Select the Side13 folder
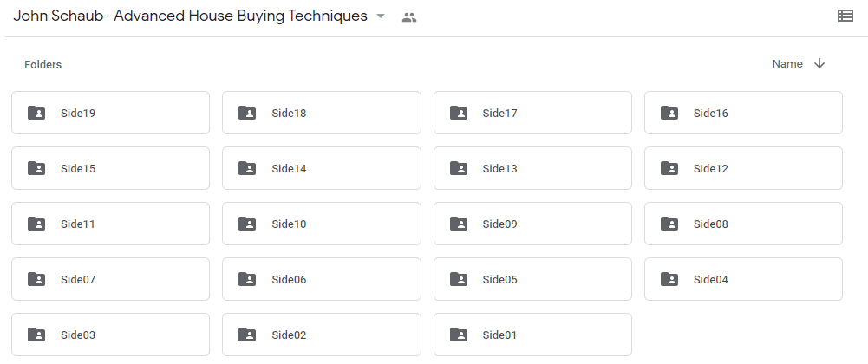 532,168
